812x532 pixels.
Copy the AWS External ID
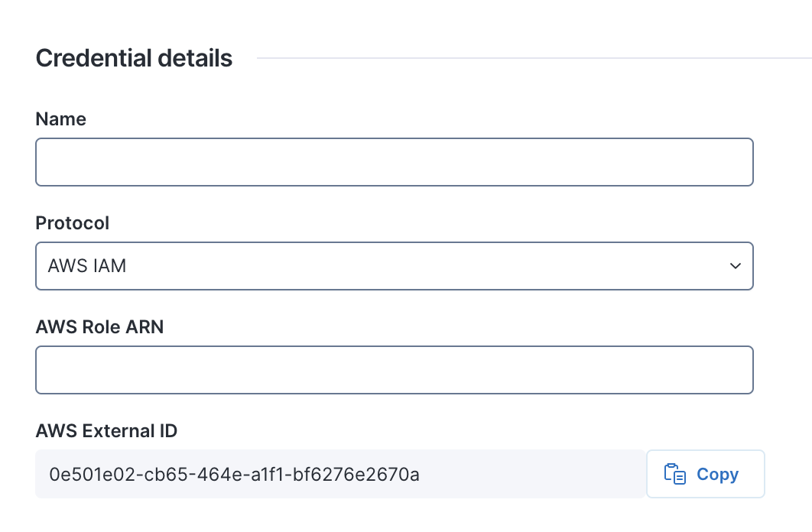point(705,474)
